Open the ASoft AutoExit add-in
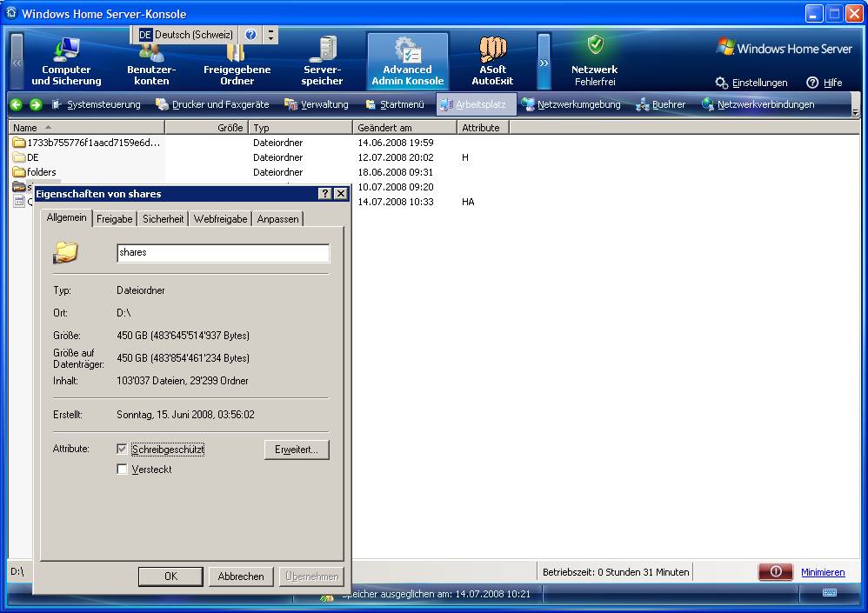Image resolution: width=868 pixels, height=613 pixels. (x=492, y=62)
